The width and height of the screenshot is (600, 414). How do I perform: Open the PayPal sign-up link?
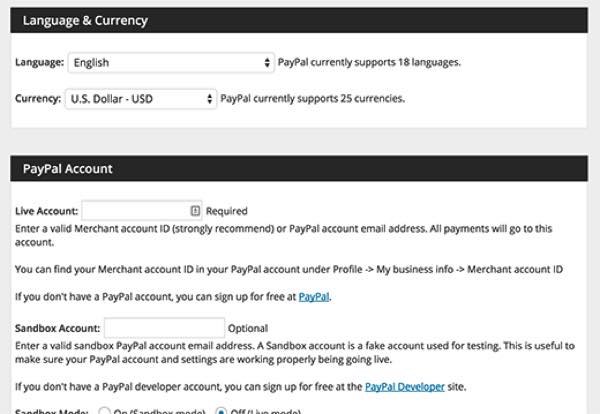[x=314, y=297]
